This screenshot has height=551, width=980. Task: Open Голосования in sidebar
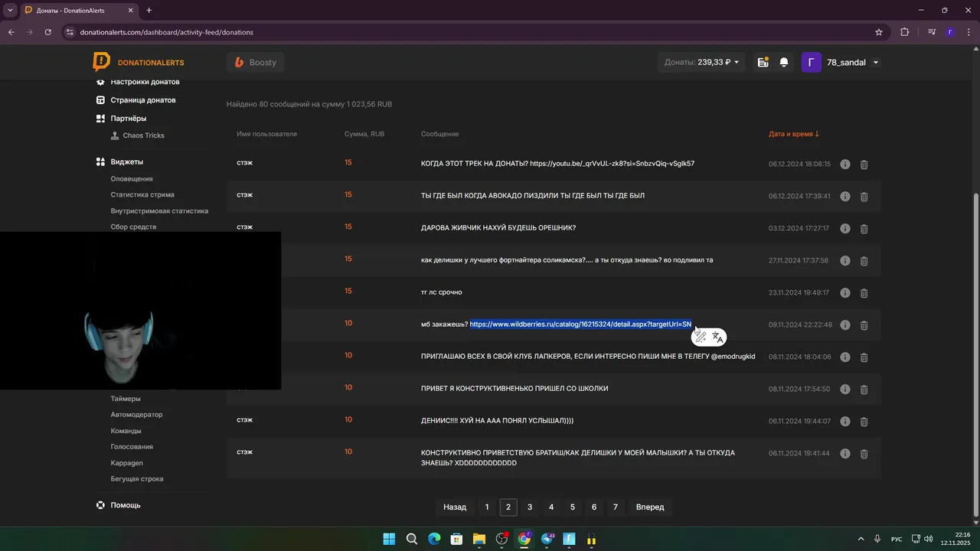pos(132,447)
